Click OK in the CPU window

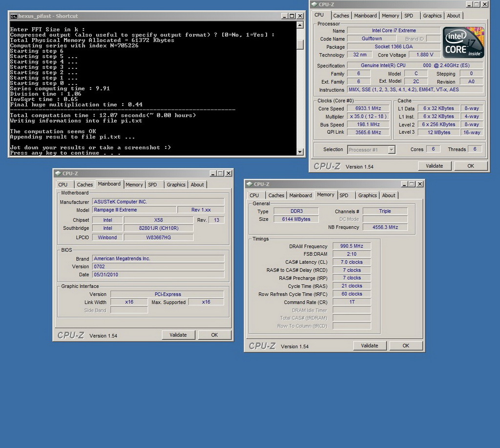(x=471, y=166)
